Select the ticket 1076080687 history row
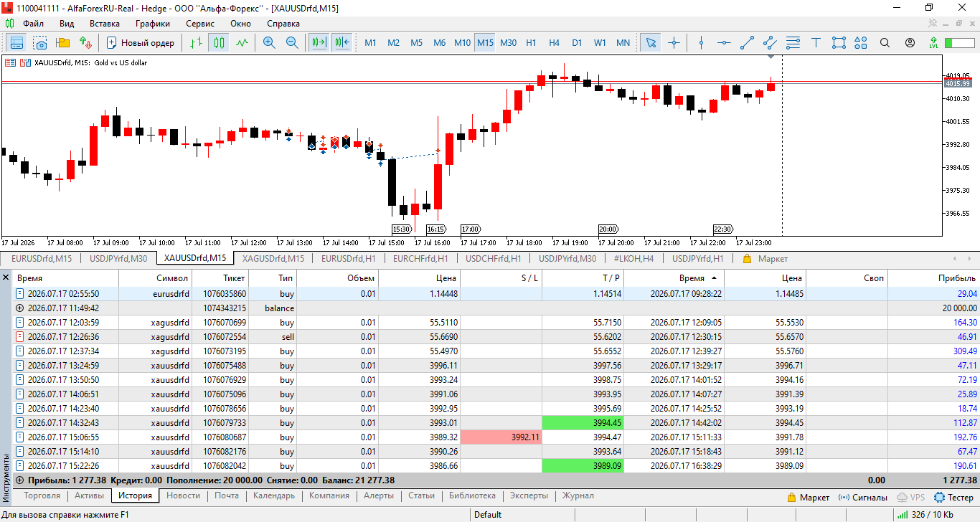 click(x=496, y=437)
